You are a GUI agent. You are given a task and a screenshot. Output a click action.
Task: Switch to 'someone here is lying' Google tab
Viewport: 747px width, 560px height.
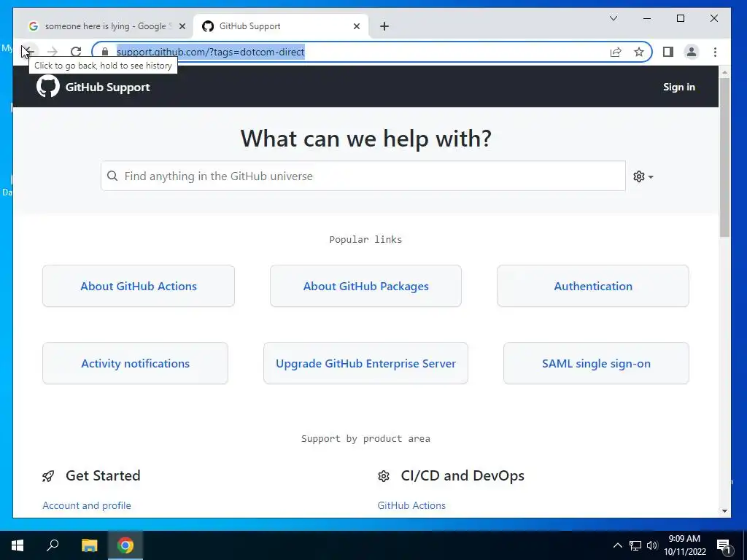click(105, 26)
